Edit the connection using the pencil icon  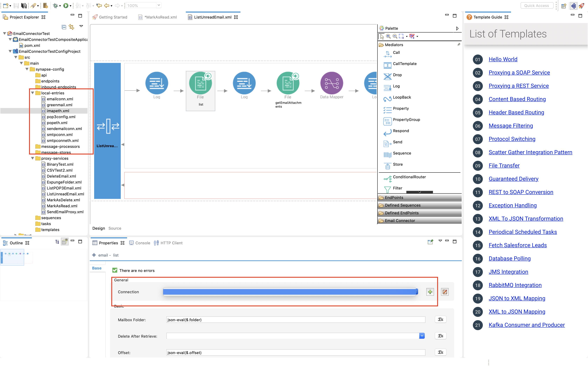pos(445,292)
